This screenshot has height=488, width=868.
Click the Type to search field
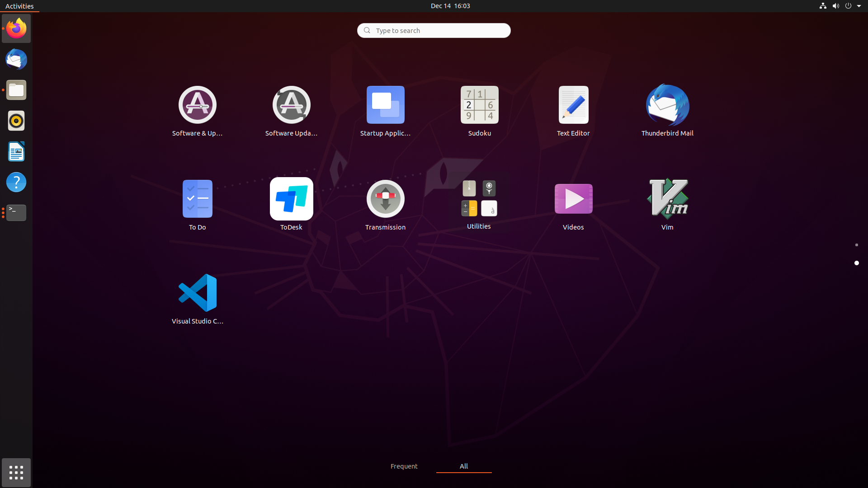click(x=434, y=30)
